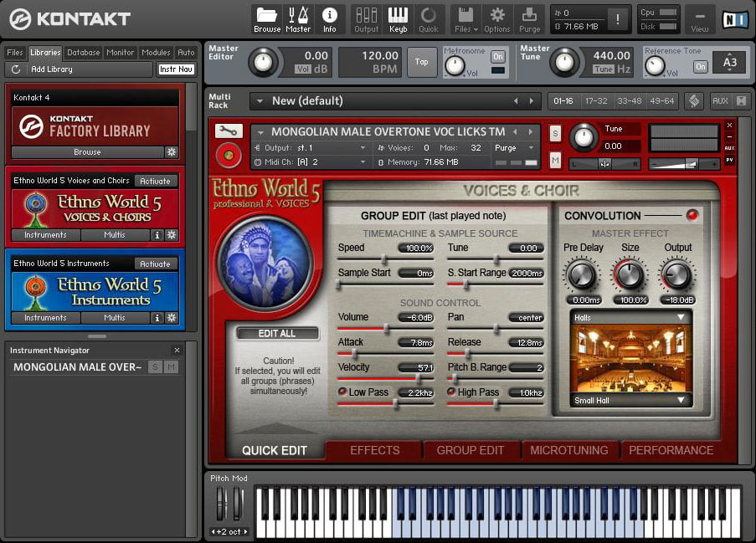Enable the Low Pass filter LED
Screen dimensions: 756x543
coord(342,392)
